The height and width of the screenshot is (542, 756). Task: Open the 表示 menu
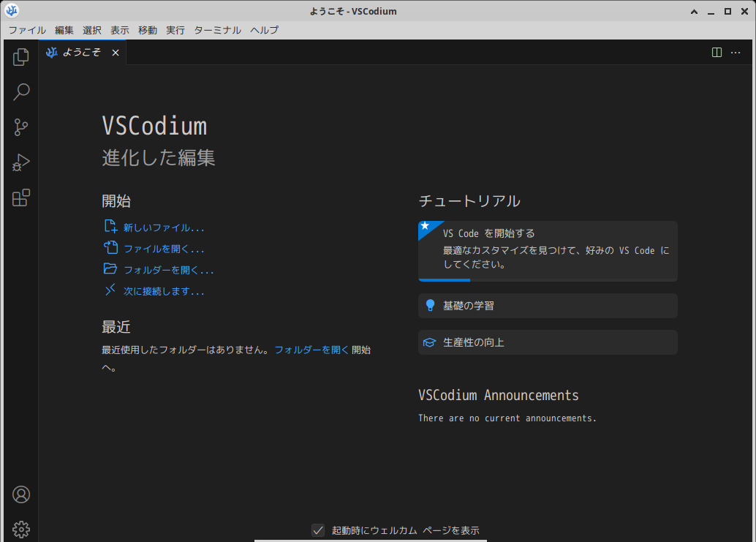pos(120,30)
